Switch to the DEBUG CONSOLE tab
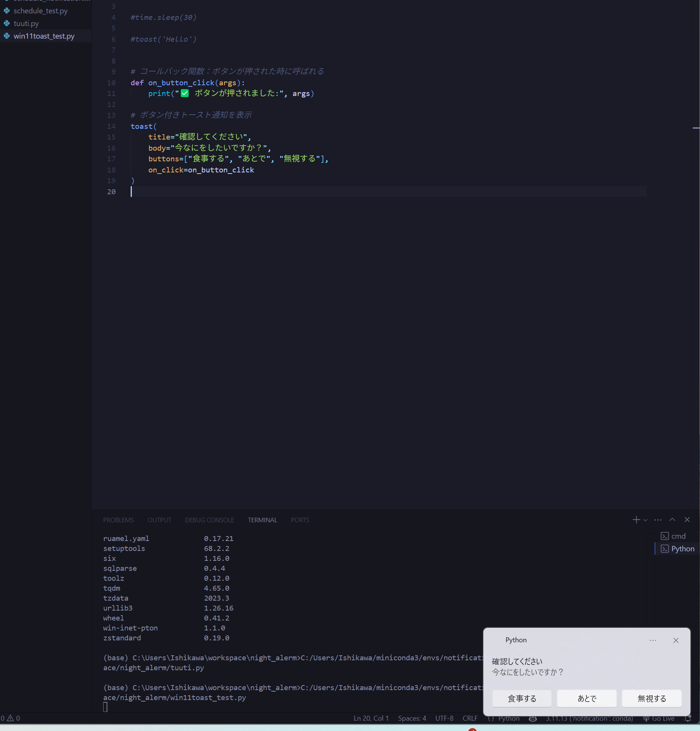Screen dimensions: 700x731 (209, 520)
